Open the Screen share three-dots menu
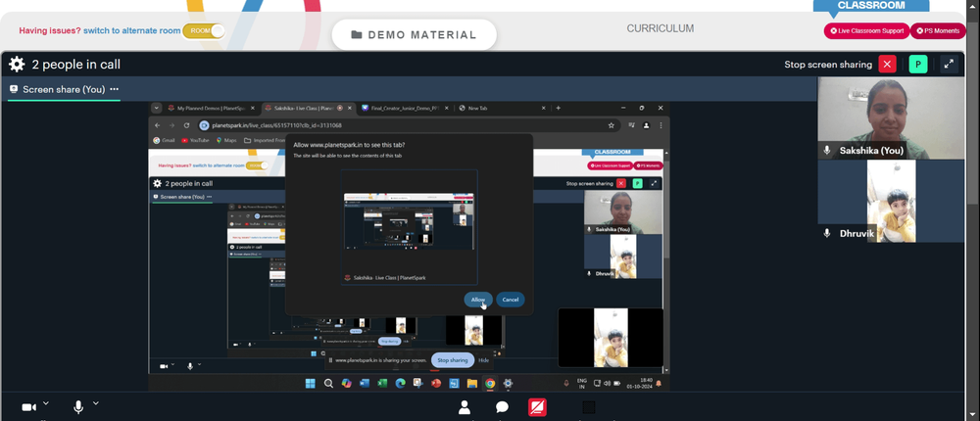 coord(115,89)
